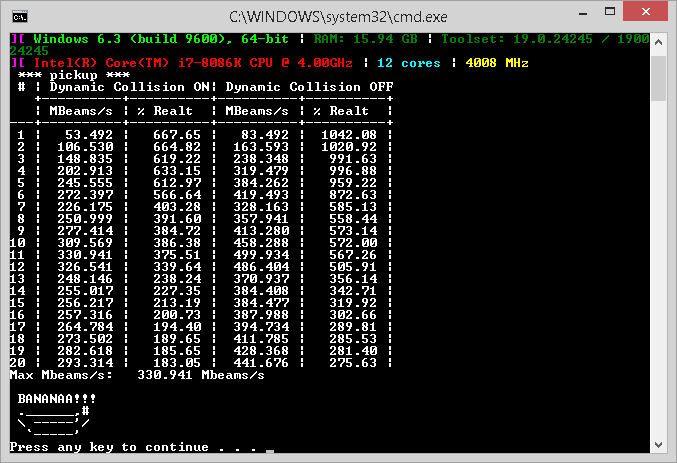Click the value 194.40 in row 17

[177, 327]
